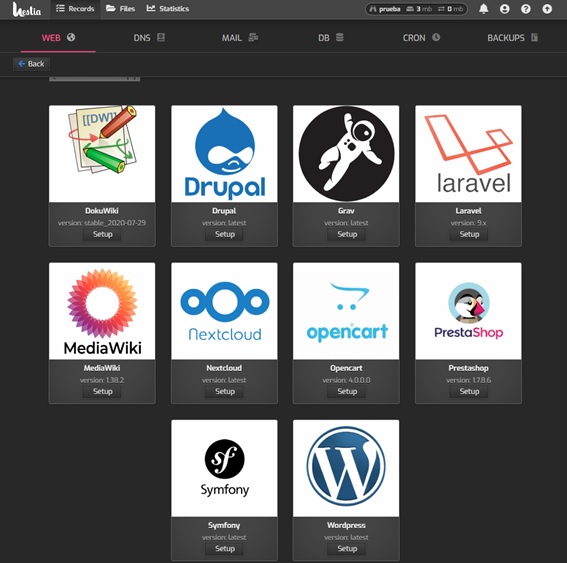Click the 'Nextcloud' name label
This screenshot has height=563, width=567.
point(224,368)
